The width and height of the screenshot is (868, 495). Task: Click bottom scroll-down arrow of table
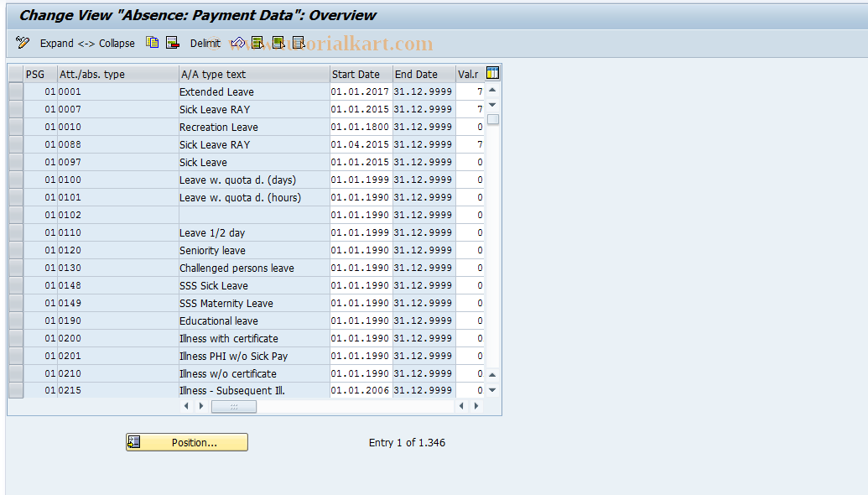492,390
